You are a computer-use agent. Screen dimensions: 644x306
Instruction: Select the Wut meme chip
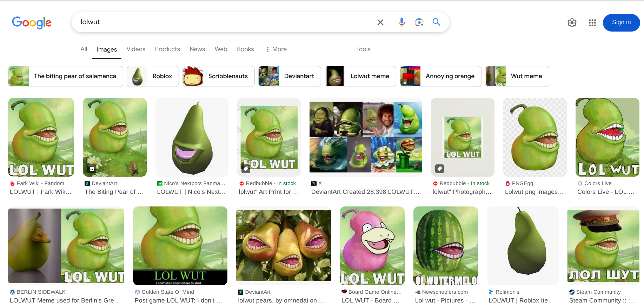(517, 76)
